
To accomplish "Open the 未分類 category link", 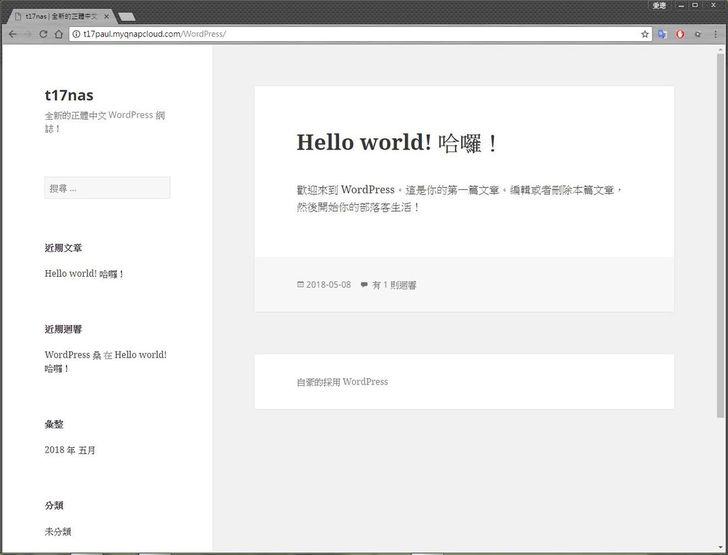I will point(58,531).
